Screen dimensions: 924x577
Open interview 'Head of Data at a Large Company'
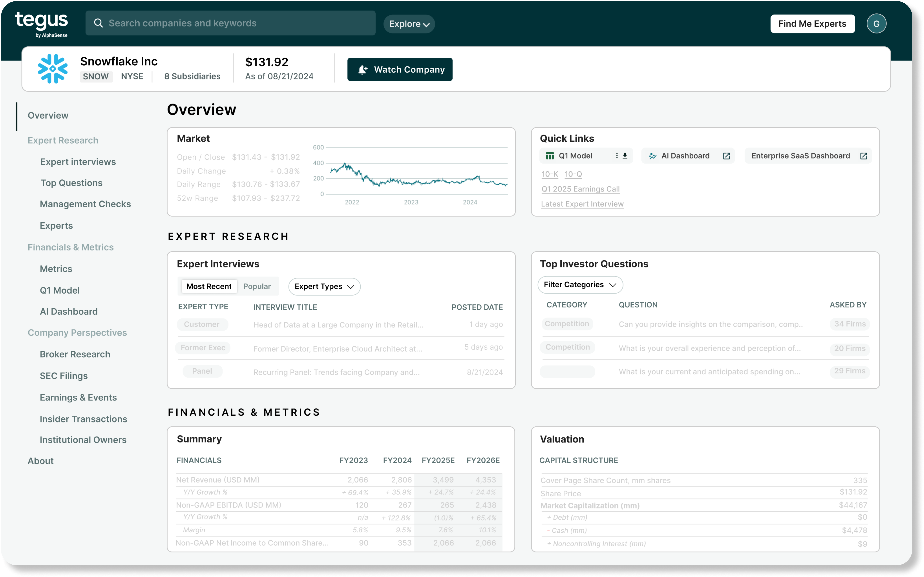click(x=338, y=324)
